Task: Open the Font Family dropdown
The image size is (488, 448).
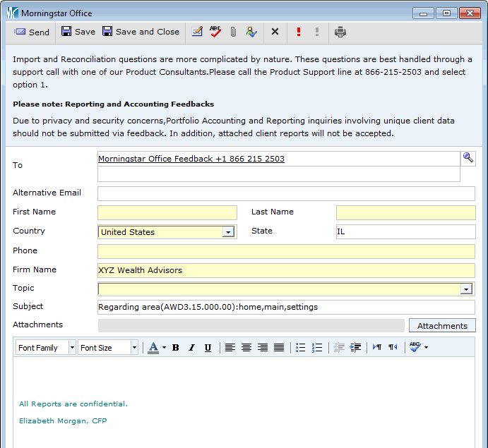Action: (x=72, y=348)
